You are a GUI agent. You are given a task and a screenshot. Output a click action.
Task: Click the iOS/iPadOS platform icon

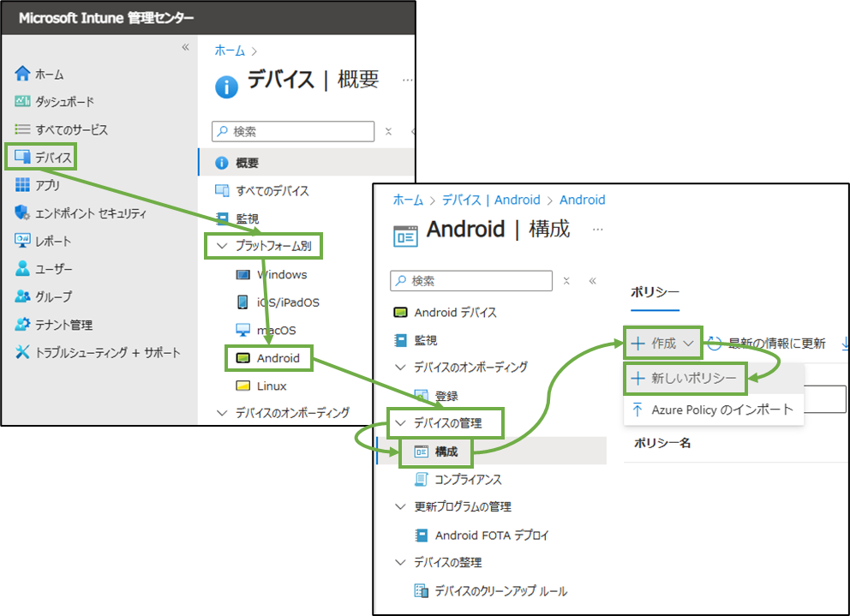242,302
